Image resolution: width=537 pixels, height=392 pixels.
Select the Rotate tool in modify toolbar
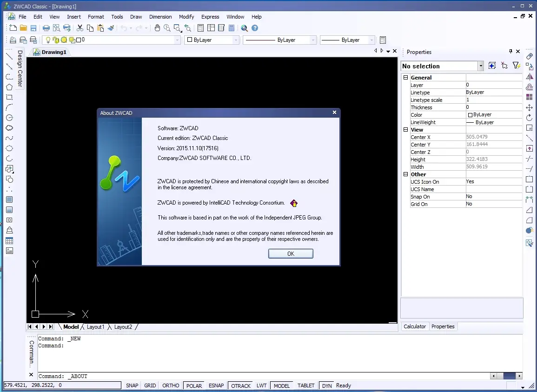(530, 118)
